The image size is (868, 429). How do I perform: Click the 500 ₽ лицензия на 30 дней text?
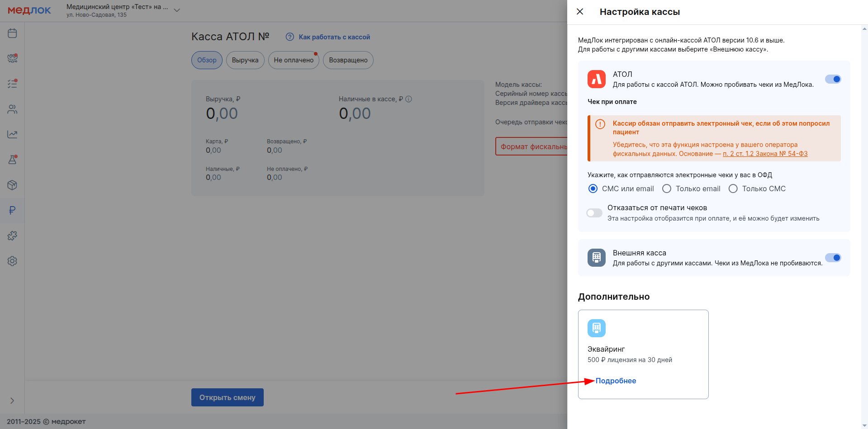coord(630,360)
